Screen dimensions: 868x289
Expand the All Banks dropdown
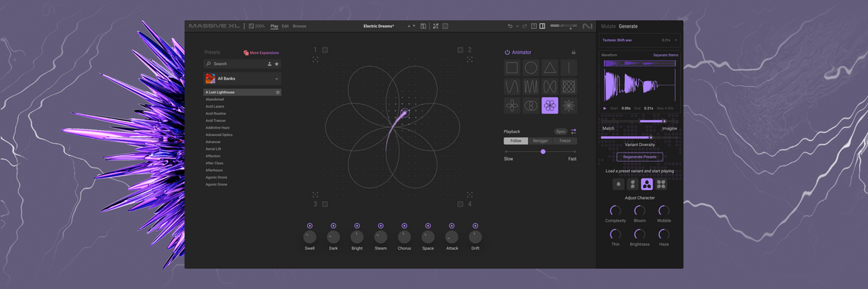coord(242,78)
